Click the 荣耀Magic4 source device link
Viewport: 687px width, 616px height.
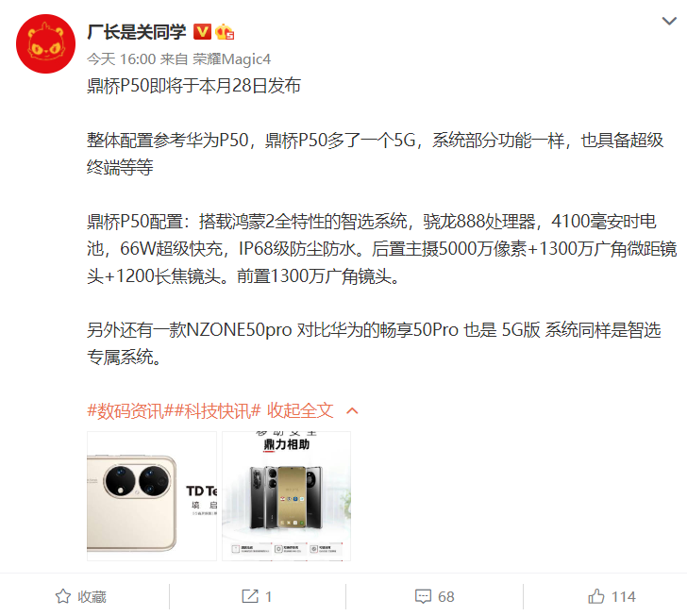(232, 59)
